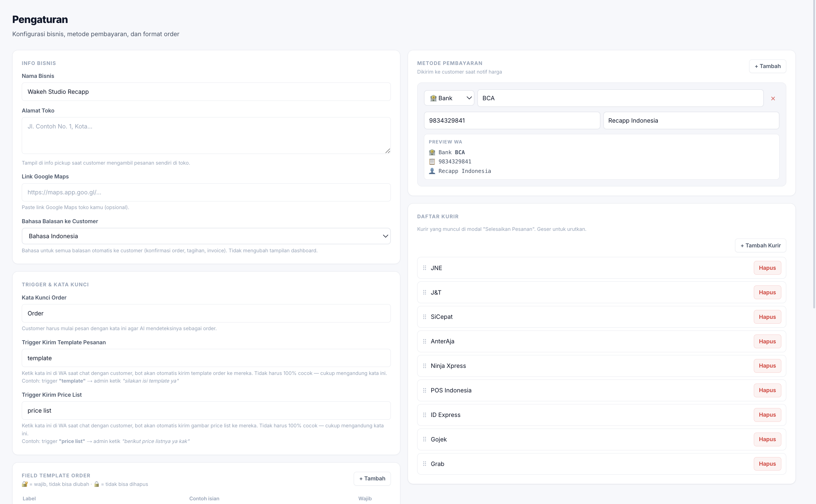Add a field in Field Template Order

(372, 478)
